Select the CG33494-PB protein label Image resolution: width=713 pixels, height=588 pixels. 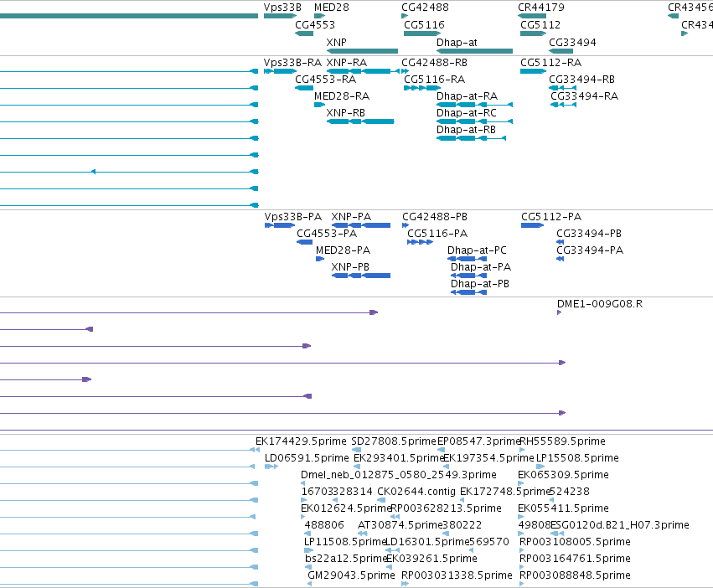(589, 234)
